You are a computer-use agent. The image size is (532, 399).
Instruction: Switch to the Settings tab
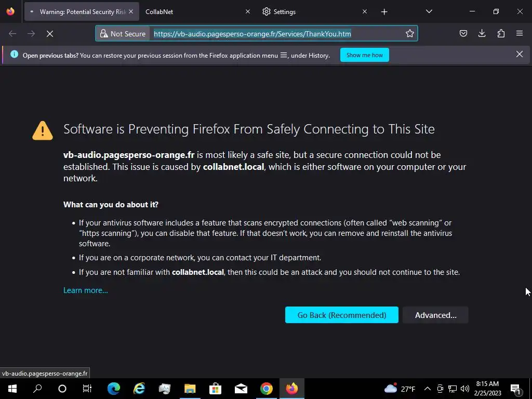307,11
